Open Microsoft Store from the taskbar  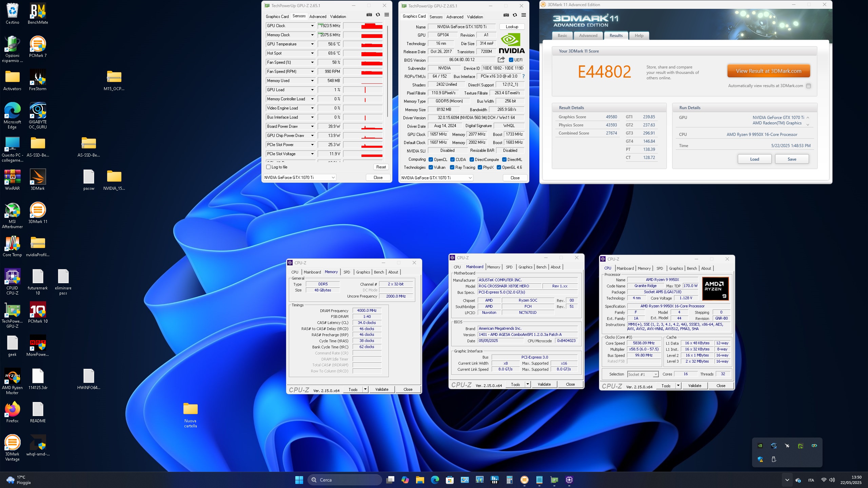coord(450,480)
